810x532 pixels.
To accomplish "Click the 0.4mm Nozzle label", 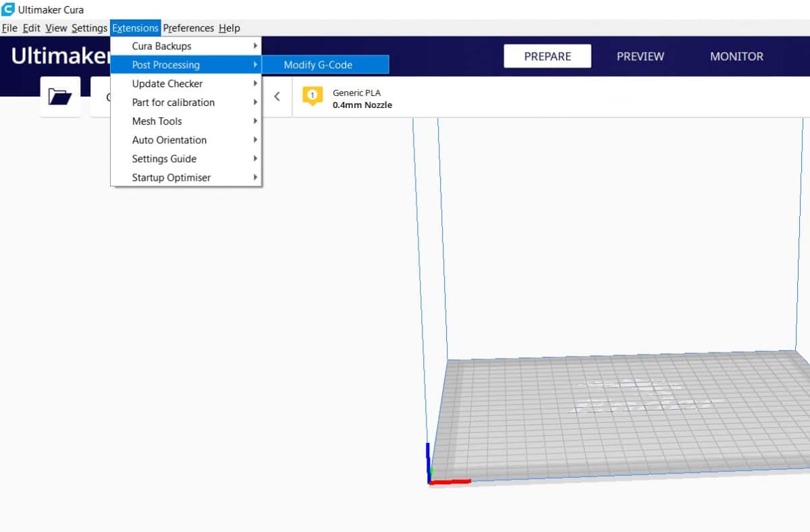I will click(x=362, y=105).
